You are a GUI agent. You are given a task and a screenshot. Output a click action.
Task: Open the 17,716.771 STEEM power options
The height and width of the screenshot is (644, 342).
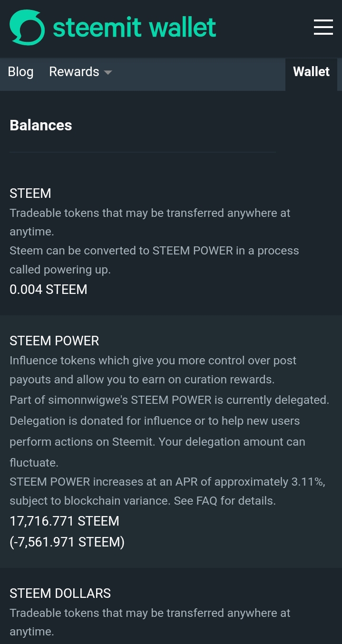pyautogui.click(x=65, y=521)
